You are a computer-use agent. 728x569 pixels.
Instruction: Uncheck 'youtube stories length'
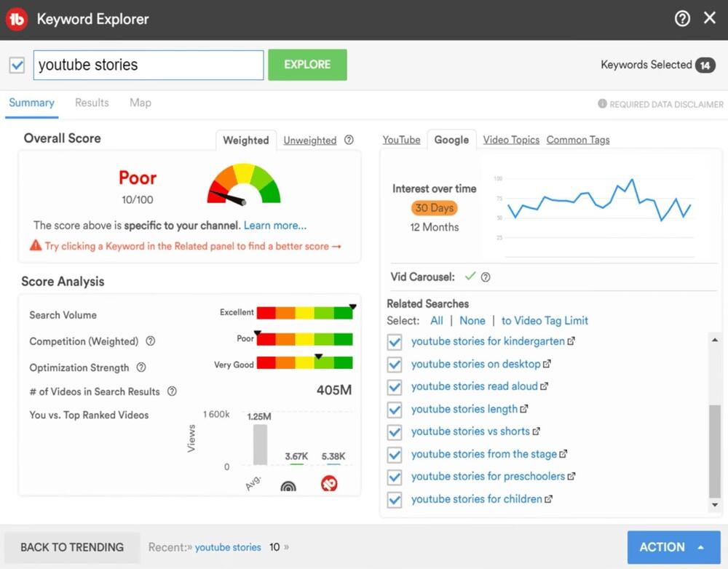point(395,410)
